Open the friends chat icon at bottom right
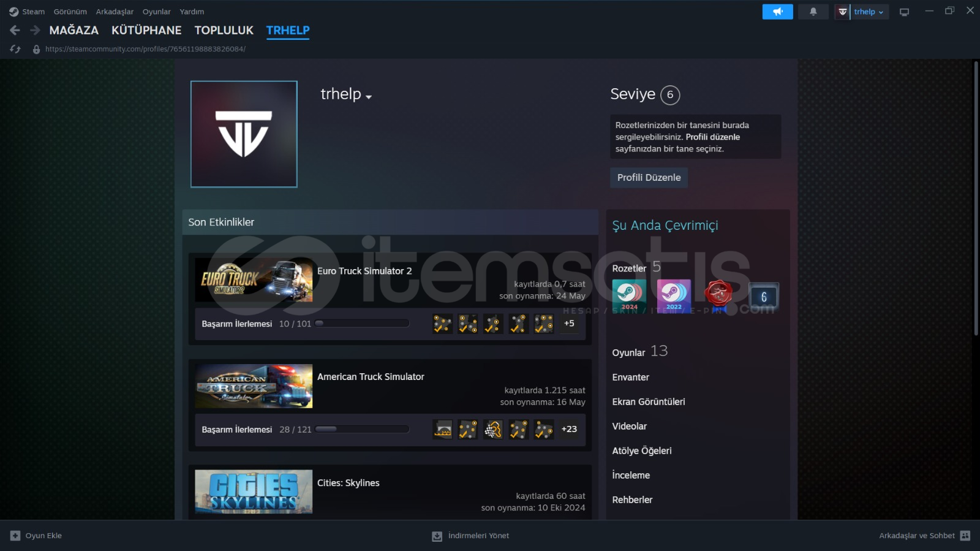Screen dimensions: 980x551 [x=965, y=536]
